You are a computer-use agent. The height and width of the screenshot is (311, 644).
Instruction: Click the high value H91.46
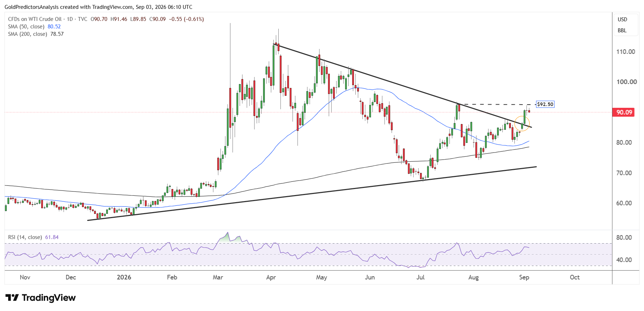click(119, 19)
